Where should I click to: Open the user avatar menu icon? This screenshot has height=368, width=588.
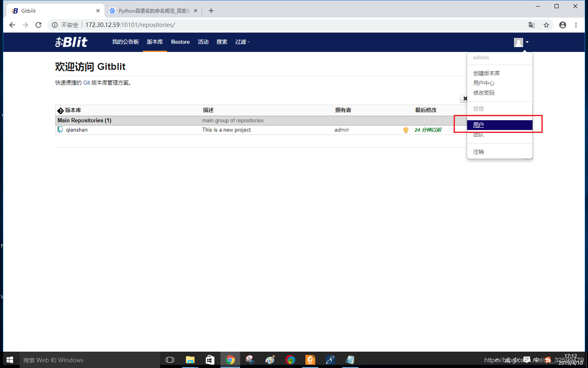[519, 42]
